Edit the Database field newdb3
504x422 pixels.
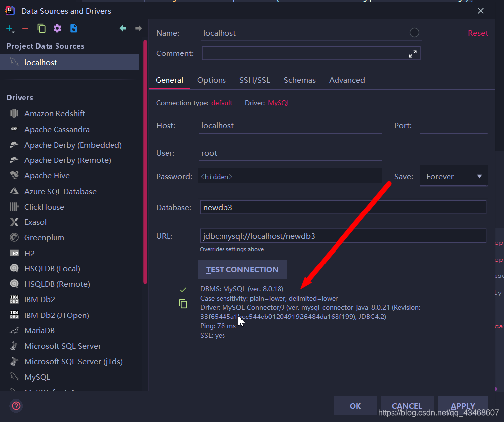pos(343,207)
